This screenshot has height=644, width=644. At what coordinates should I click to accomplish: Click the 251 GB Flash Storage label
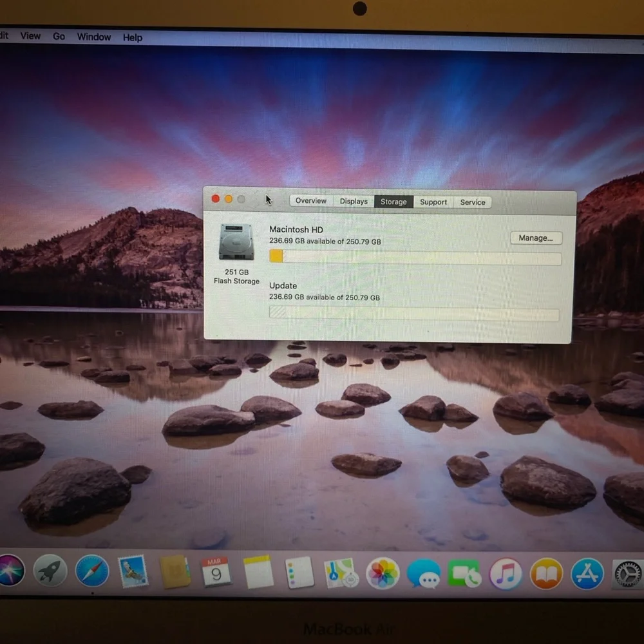click(236, 276)
